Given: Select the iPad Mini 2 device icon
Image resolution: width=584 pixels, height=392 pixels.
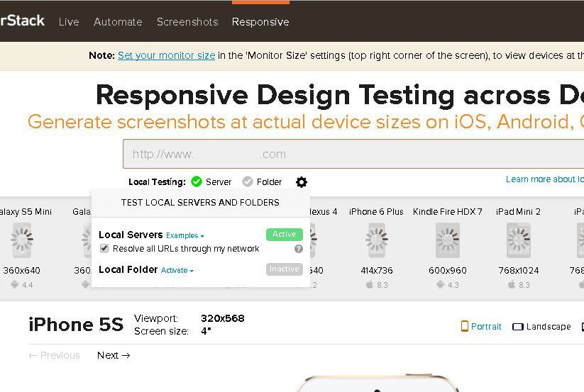Looking at the screenshot, I should tap(518, 240).
